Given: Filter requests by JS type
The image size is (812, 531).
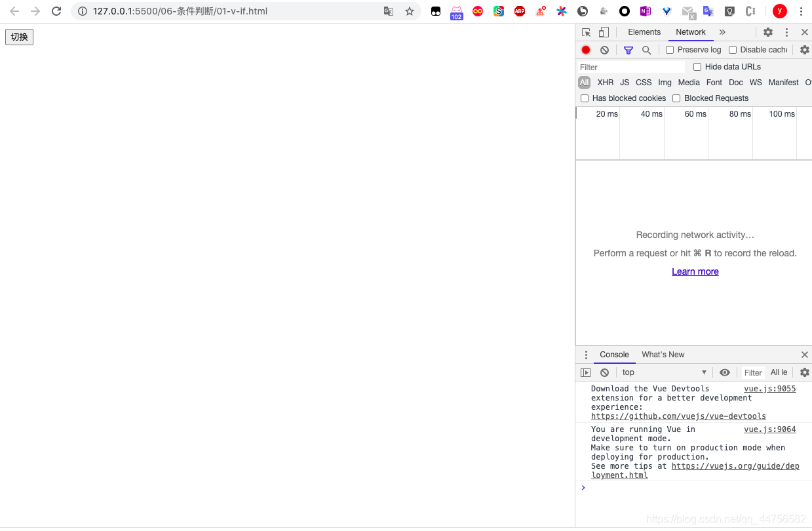Looking at the screenshot, I should 625,83.
